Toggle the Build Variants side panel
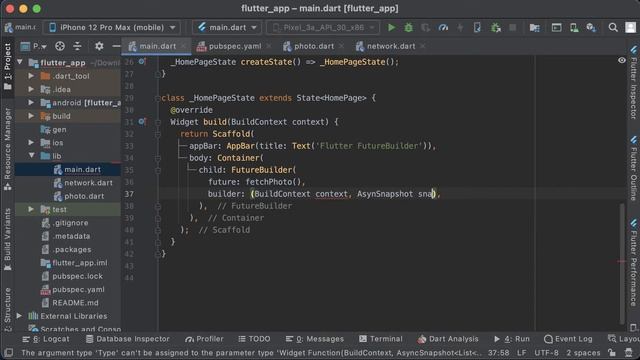This screenshot has width=640, height=360. (x=7, y=240)
